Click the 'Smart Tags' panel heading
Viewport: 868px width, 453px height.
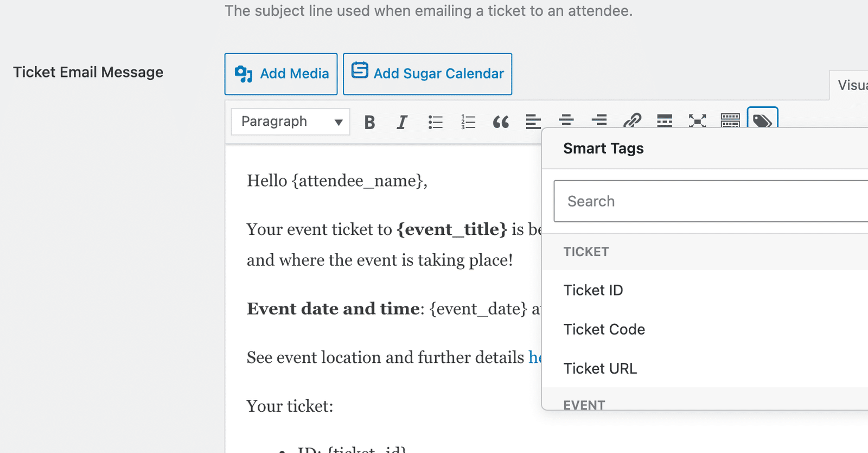pos(603,149)
